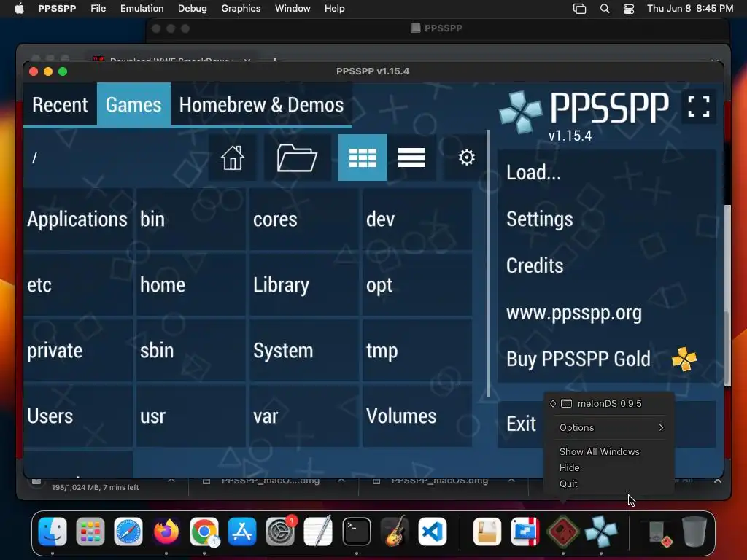The image size is (747, 560).
Task: Open Control Center in menu bar
Action: [629, 9]
